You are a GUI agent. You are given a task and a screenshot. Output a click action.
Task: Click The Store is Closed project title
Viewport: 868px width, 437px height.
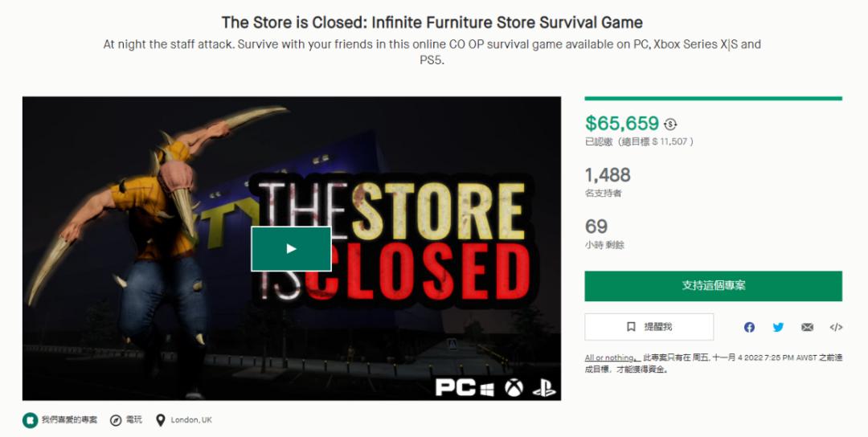tap(432, 22)
